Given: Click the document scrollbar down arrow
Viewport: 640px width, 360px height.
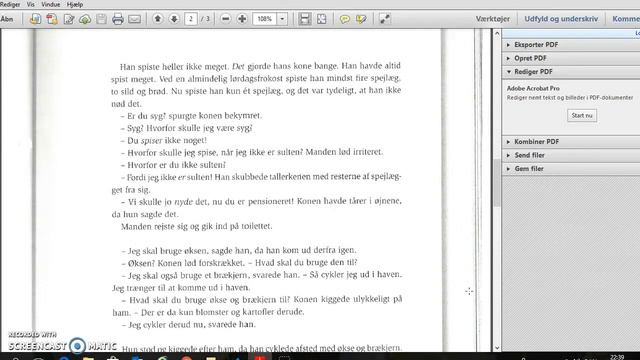Looking at the screenshot, I should [497, 348].
